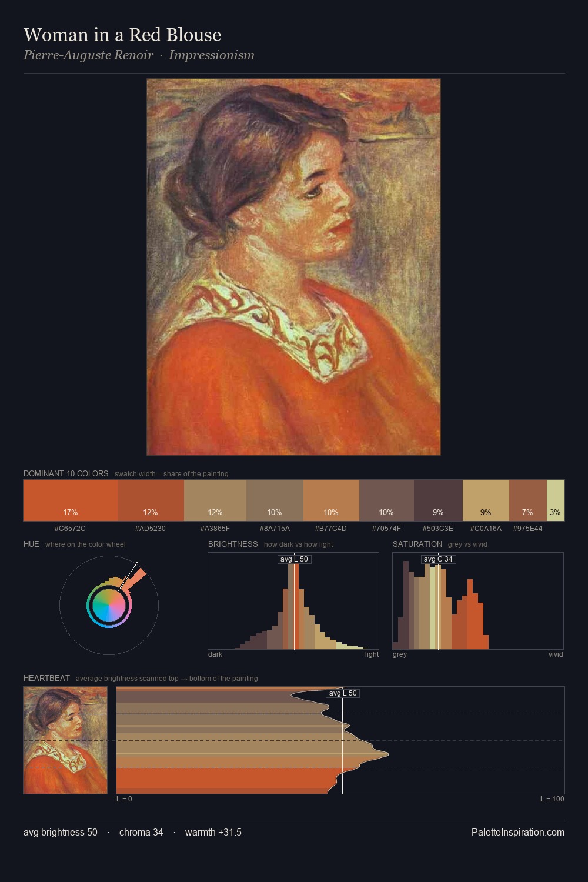Click the HEARTBEAT section heading

[46, 678]
